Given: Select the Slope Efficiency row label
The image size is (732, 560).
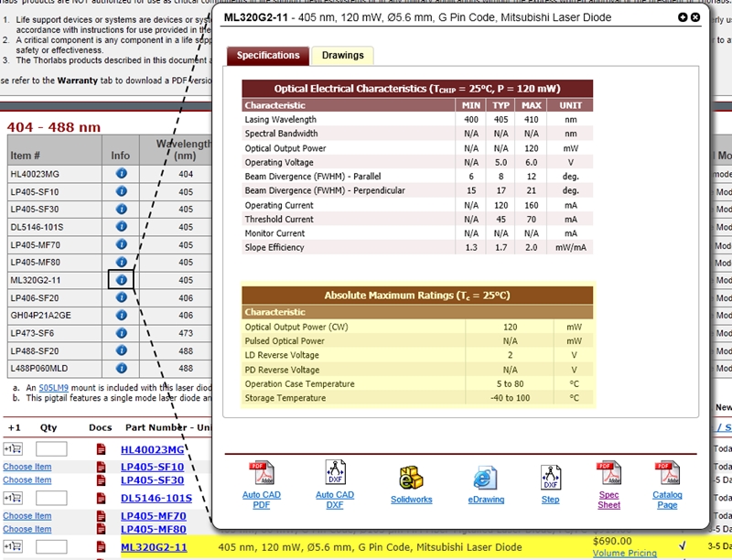Looking at the screenshot, I should click(274, 247).
